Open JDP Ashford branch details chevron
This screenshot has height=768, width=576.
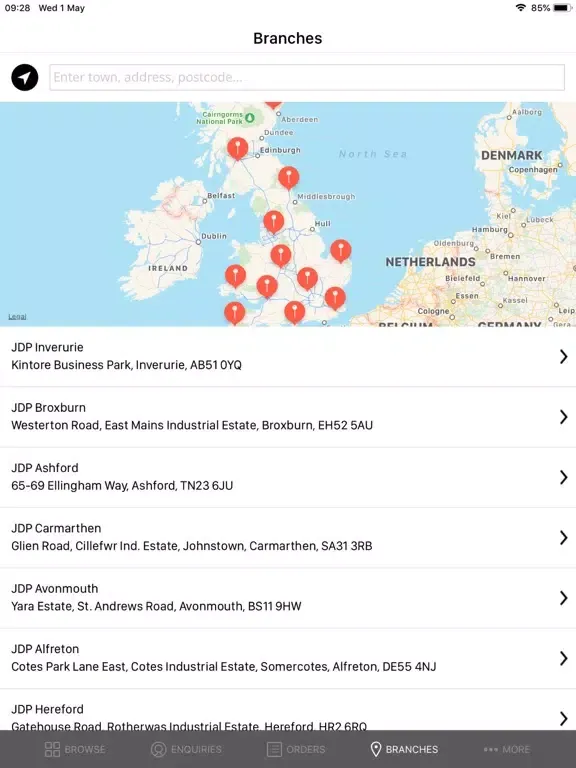click(x=564, y=477)
